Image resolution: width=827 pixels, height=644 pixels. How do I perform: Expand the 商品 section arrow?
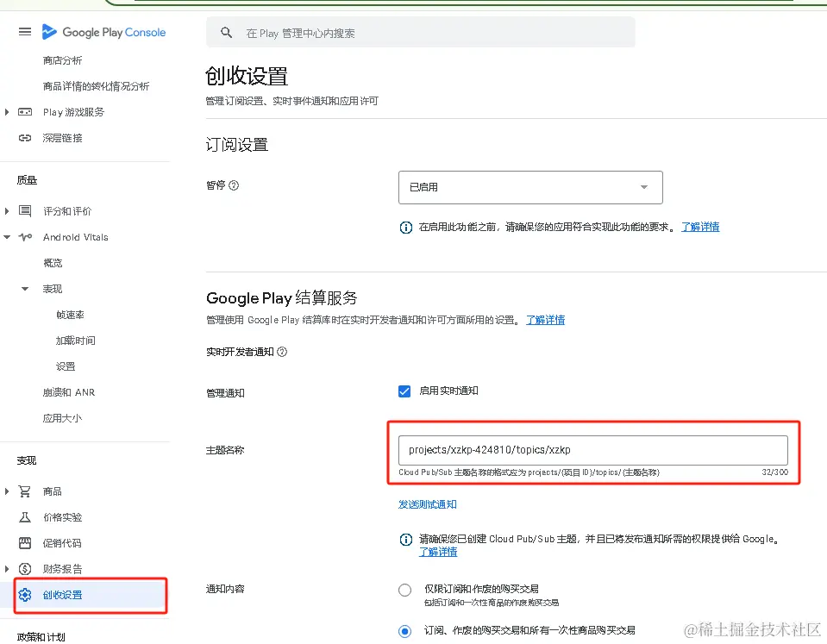(x=7, y=491)
